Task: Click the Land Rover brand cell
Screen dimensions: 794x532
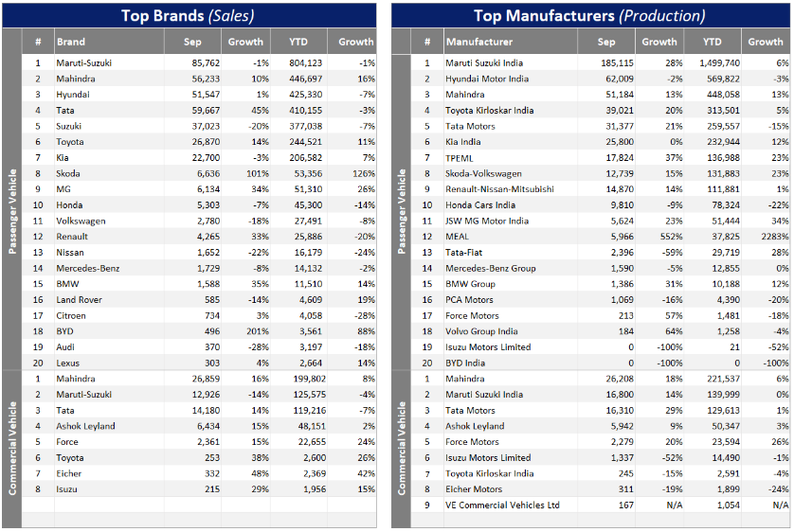Action: click(80, 299)
